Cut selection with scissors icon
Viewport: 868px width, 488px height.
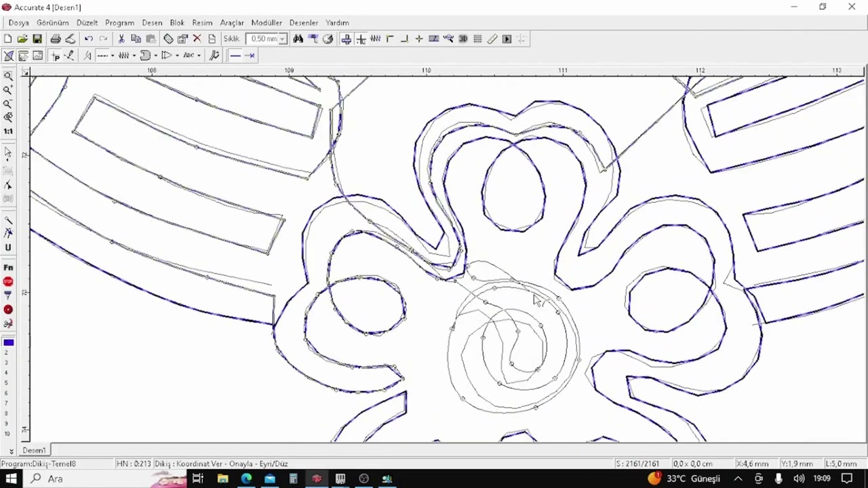point(121,39)
